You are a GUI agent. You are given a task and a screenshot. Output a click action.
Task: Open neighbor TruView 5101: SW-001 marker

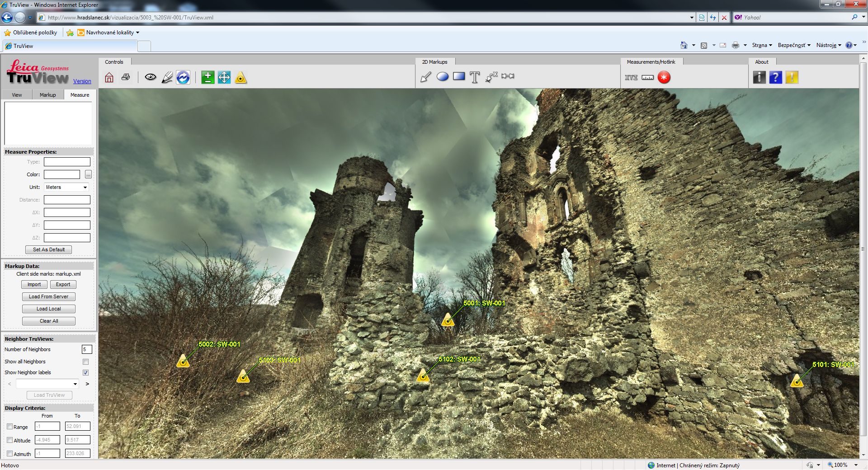click(x=797, y=381)
